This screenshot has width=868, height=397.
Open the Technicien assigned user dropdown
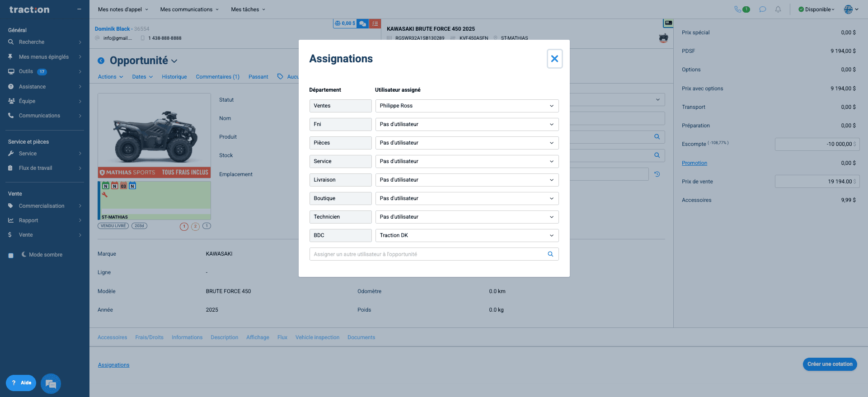(467, 217)
